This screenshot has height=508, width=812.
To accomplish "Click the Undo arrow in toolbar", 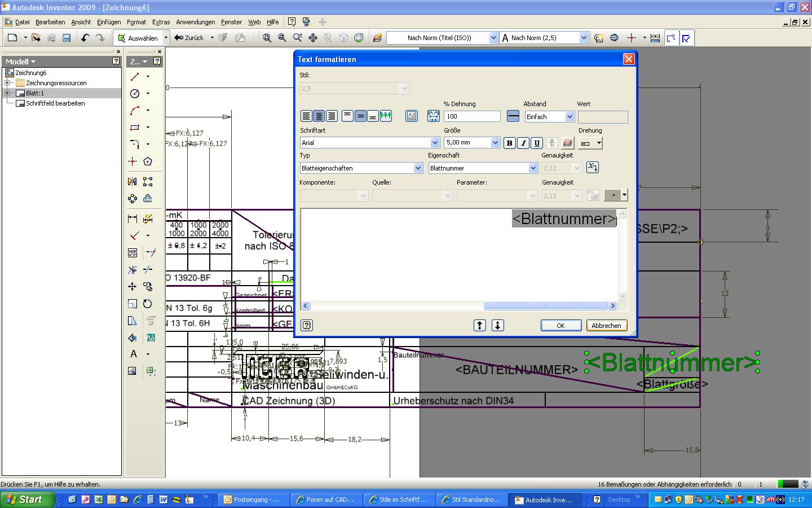I will click(x=85, y=38).
